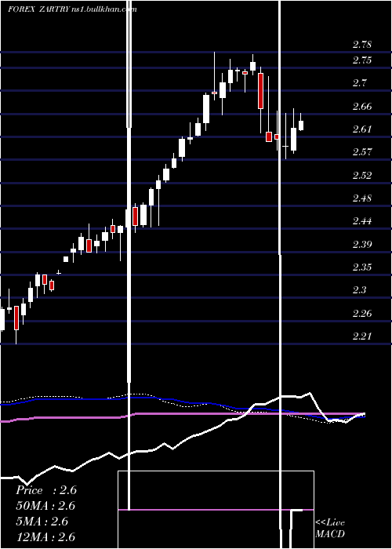The height and width of the screenshot is (549, 392).
Task: Click the 2.57 price axis label
Action: 362,152
